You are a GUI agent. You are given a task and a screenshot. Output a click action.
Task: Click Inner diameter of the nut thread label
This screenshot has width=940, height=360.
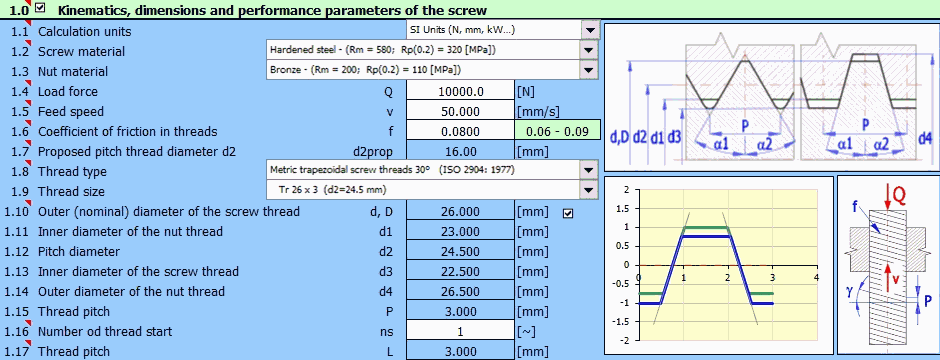130,231
